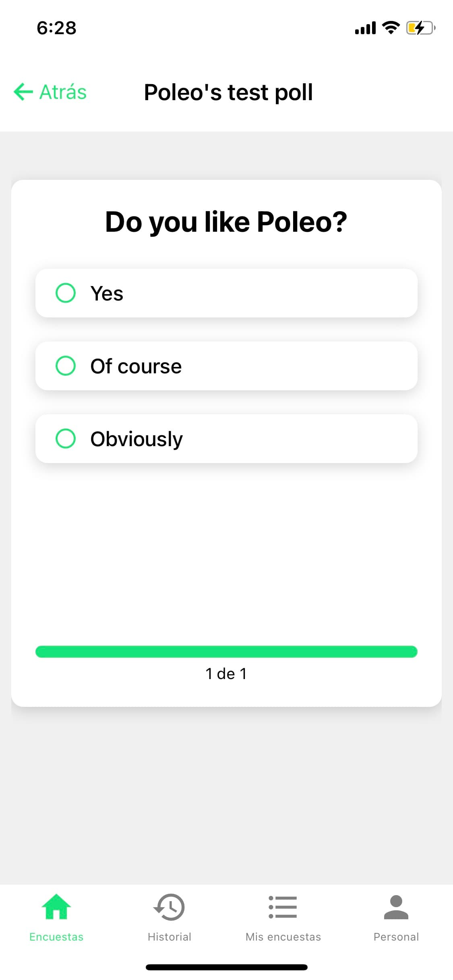Screen dimensions: 453x980
Task: Open the Encuestas home icon
Action: tap(56, 907)
